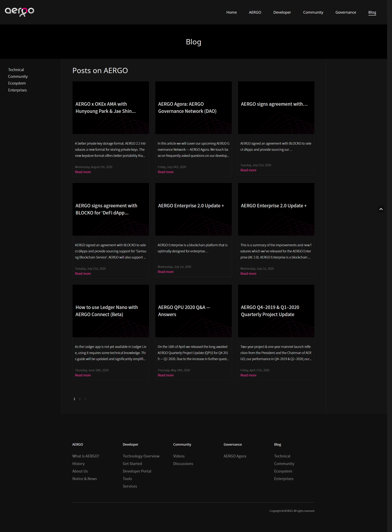The width and height of the screenshot is (392, 532).
Task: Filter posts by Community in sidebar
Action: pyautogui.click(x=18, y=77)
